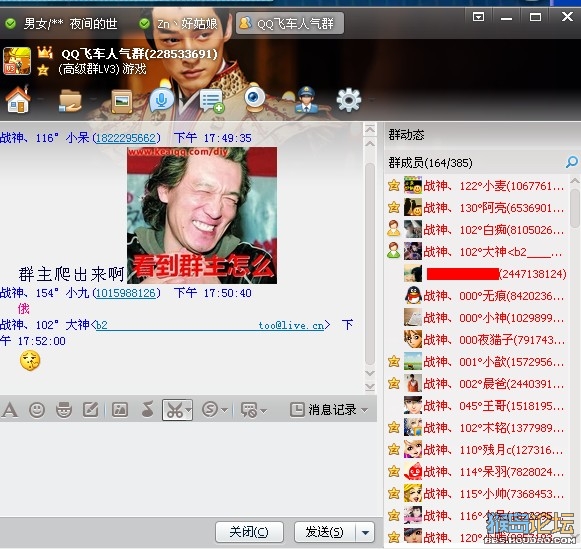Click the font letter A icon
The image size is (581, 549).
click(x=9, y=410)
